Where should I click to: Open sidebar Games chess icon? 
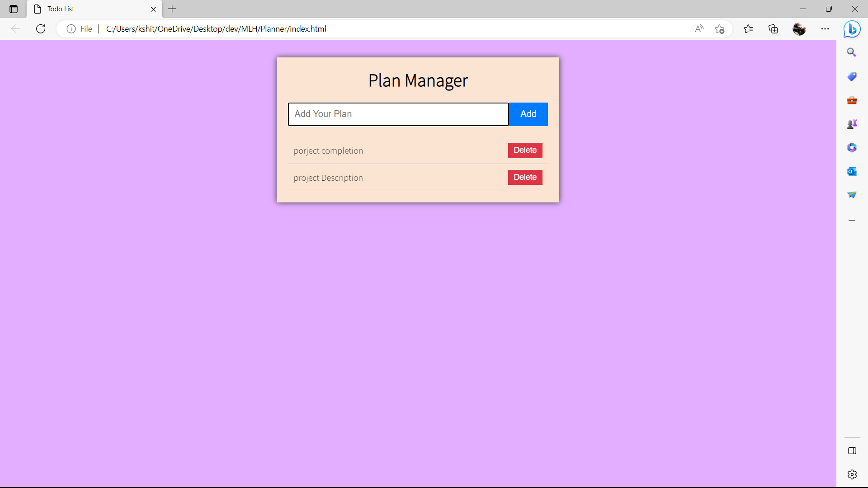852,124
